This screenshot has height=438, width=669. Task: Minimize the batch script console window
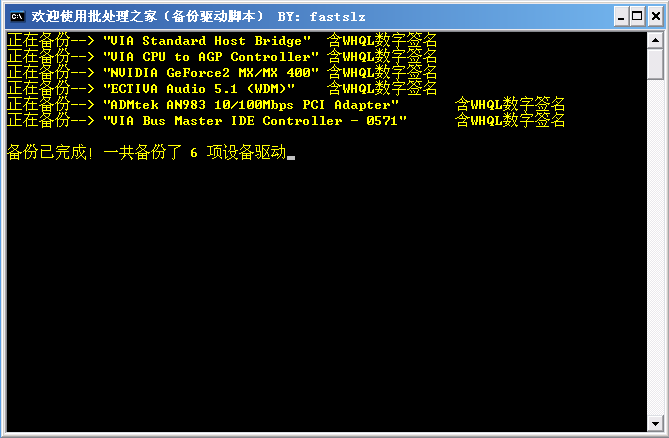pos(621,17)
